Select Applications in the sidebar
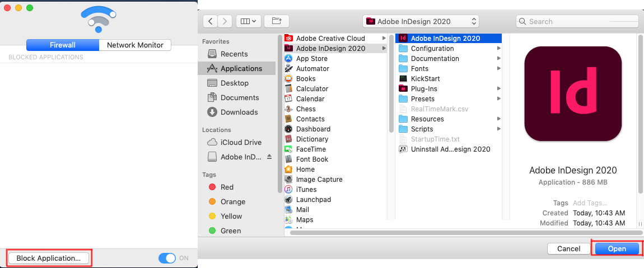The image size is (644, 268). [236, 69]
